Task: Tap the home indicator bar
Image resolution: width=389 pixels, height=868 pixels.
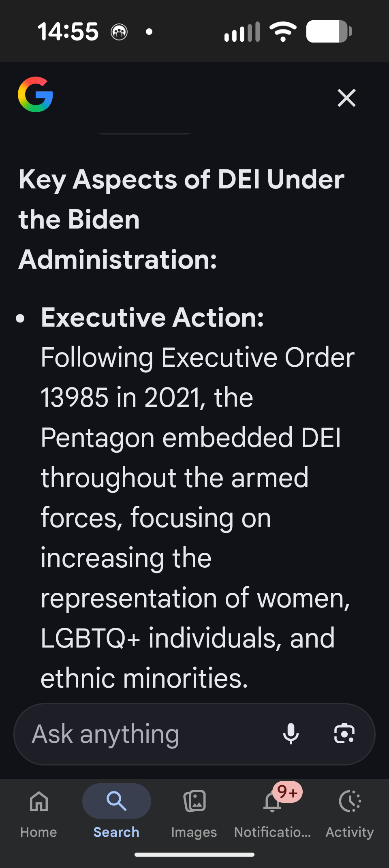Action: coord(194,855)
